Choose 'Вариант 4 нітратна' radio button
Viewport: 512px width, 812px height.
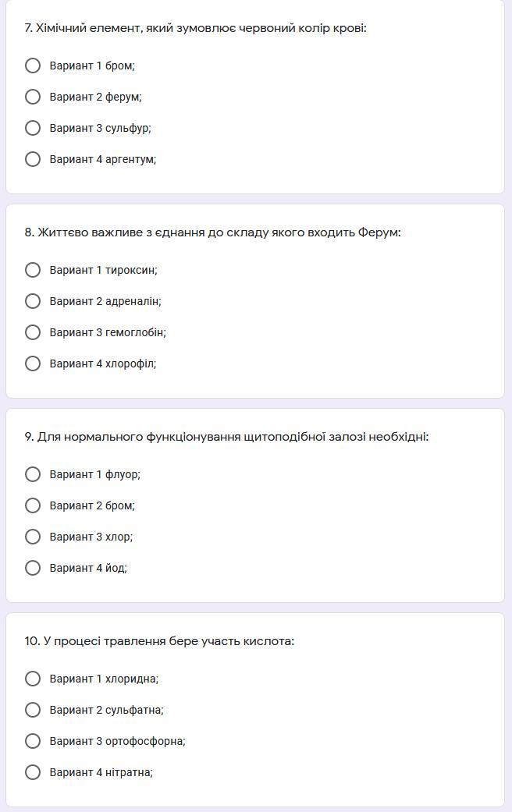[33, 772]
